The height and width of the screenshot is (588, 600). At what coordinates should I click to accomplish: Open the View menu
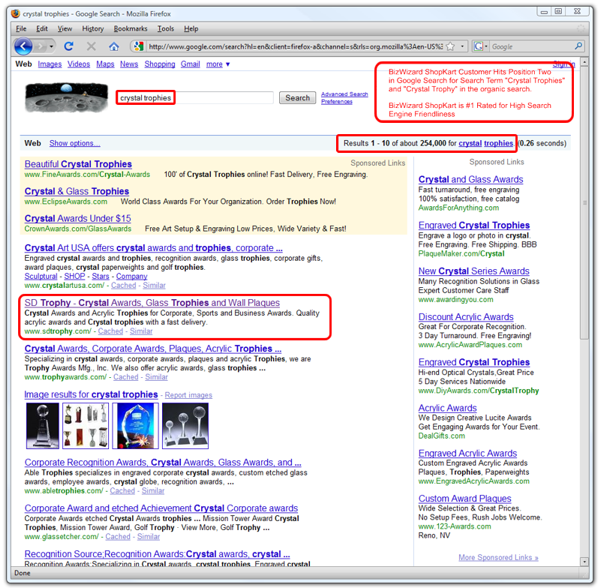[65, 29]
